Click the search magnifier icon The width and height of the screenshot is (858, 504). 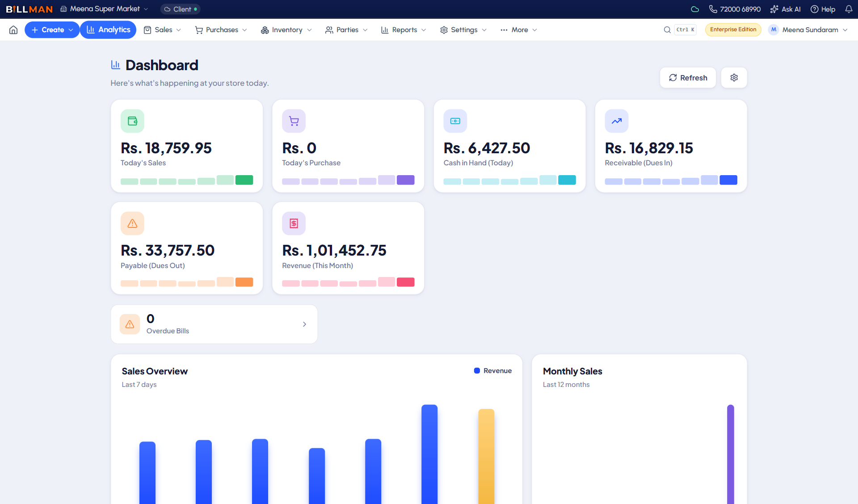pyautogui.click(x=667, y=30)
